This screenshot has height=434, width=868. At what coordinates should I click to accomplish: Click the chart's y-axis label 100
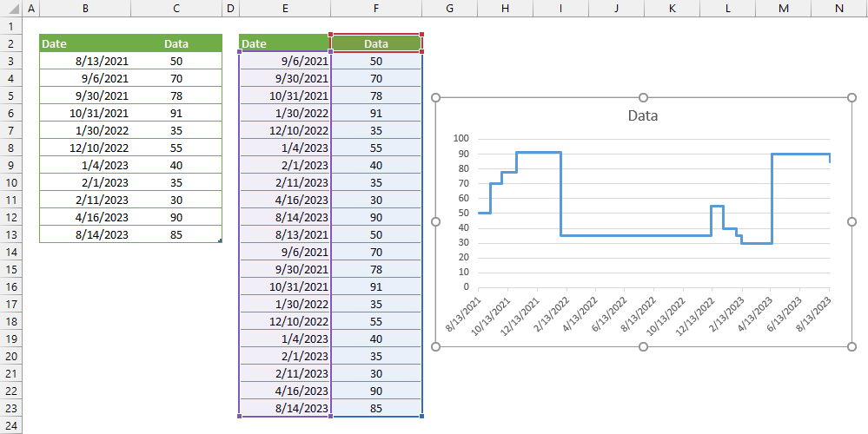tap(461, 138)
